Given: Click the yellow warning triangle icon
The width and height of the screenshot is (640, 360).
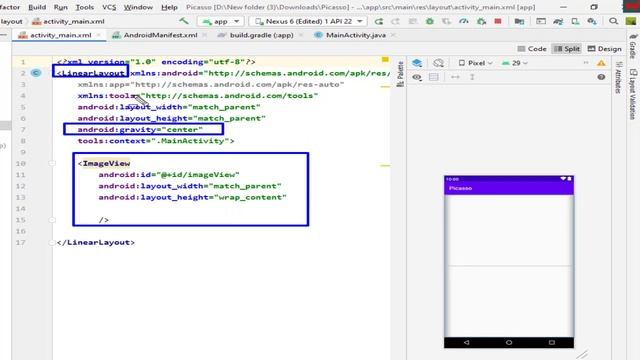Looking at the screenshot, I should (601, 63).
